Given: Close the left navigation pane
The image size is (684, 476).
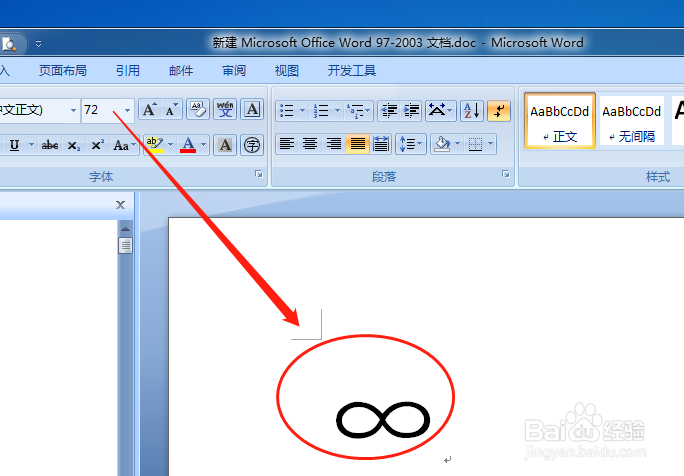Looking at the screenshot, I should pos(120,205).
